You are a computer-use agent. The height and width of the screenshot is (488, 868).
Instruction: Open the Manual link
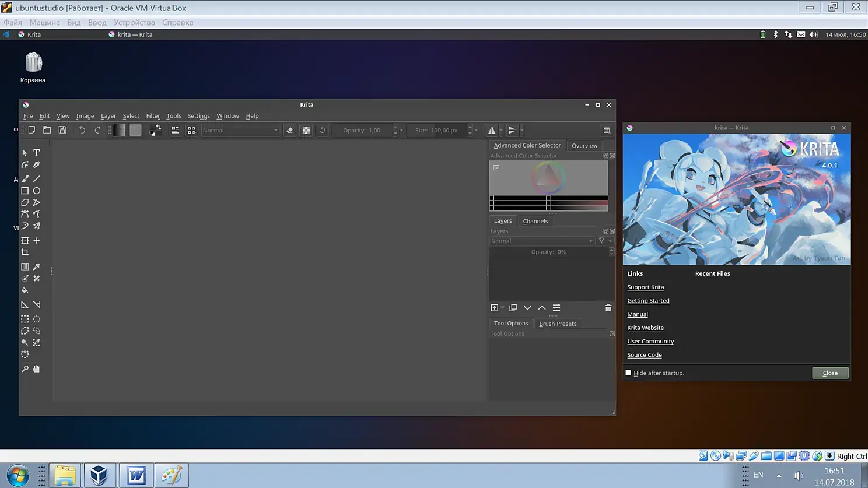point(638,314)
